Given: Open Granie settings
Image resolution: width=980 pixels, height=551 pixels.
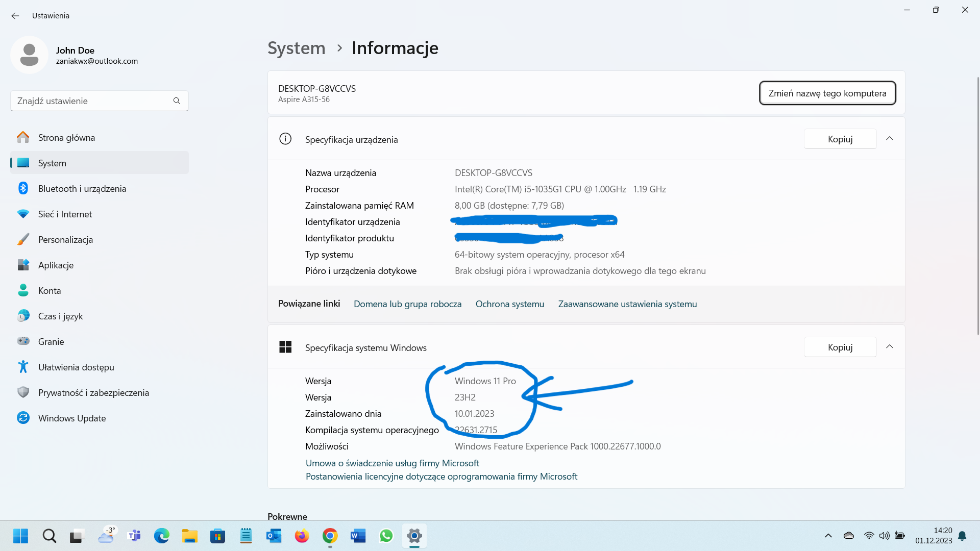Looking at the screenshot, I should click(100, 341).
